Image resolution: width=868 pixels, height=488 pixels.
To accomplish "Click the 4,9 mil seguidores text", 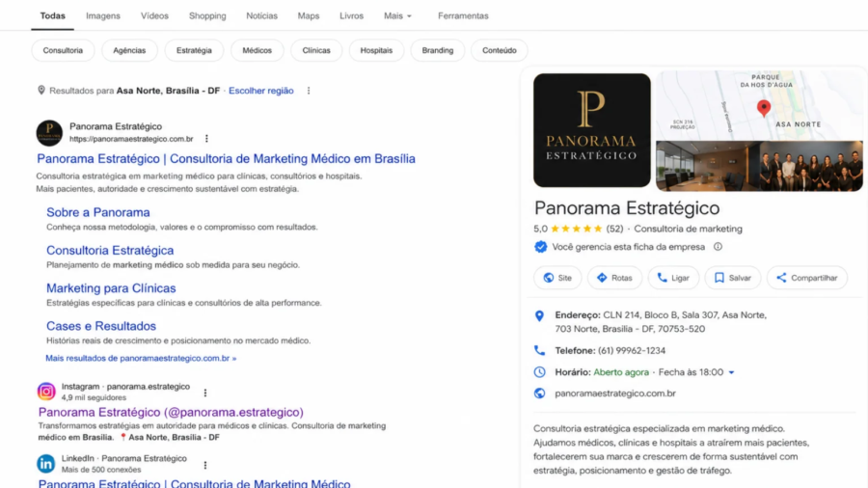I will pyautogui.click(x=95, y=397).
